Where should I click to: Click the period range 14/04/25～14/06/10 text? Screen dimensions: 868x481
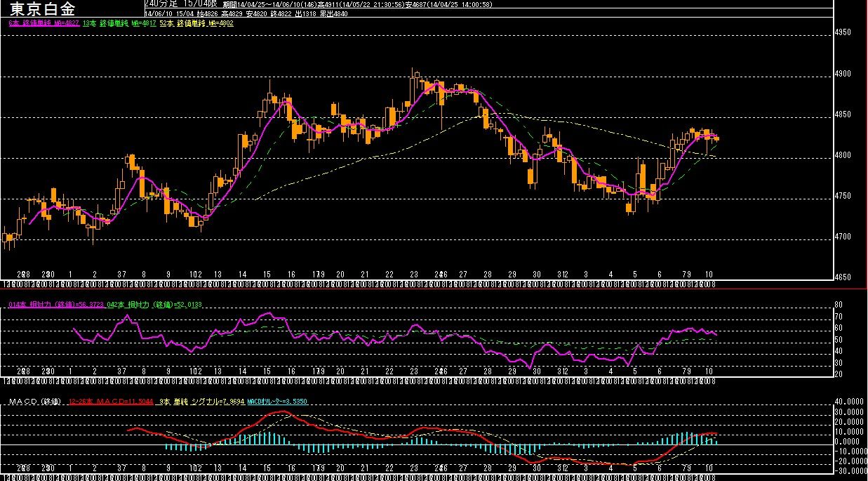click(269, 4)
